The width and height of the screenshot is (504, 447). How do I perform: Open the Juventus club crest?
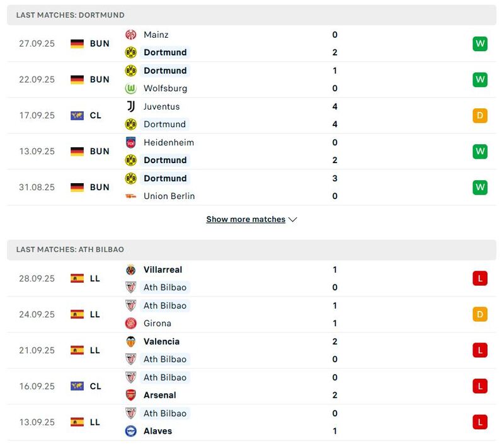click(132, 106)
